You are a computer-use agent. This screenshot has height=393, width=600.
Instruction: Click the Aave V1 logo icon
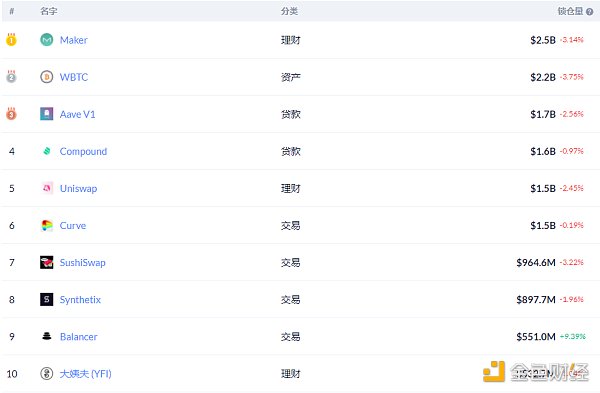(47, 114)
